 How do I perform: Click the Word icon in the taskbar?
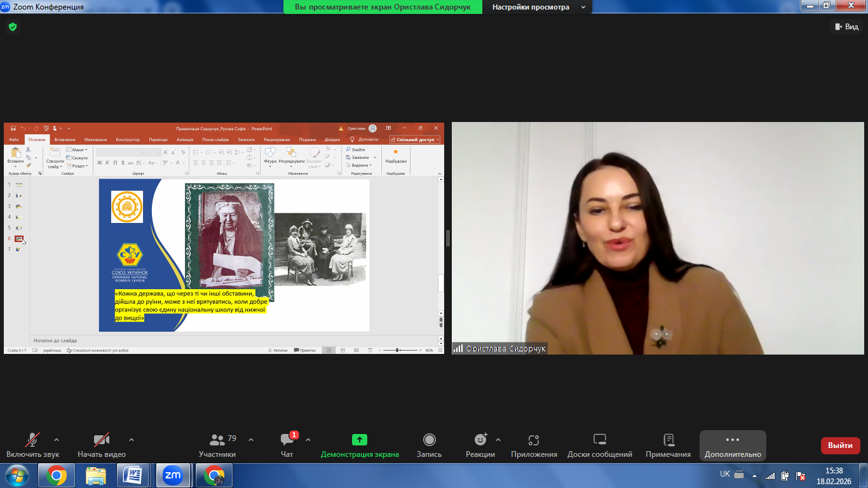pos(133,475)
